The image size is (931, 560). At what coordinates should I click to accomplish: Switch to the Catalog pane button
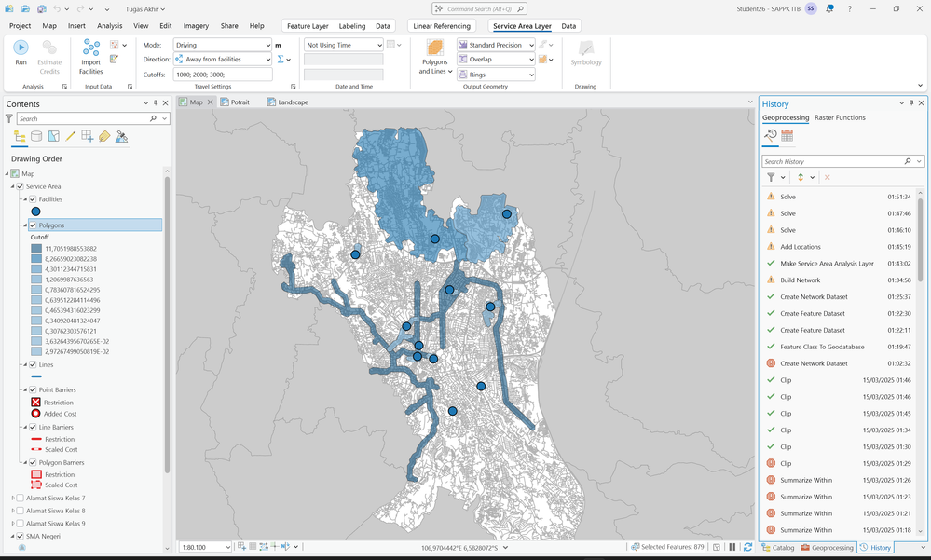[778, 548]
